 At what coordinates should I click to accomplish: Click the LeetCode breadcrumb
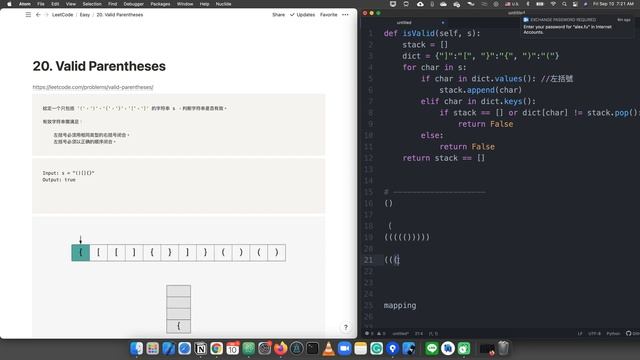click(62, 15)
